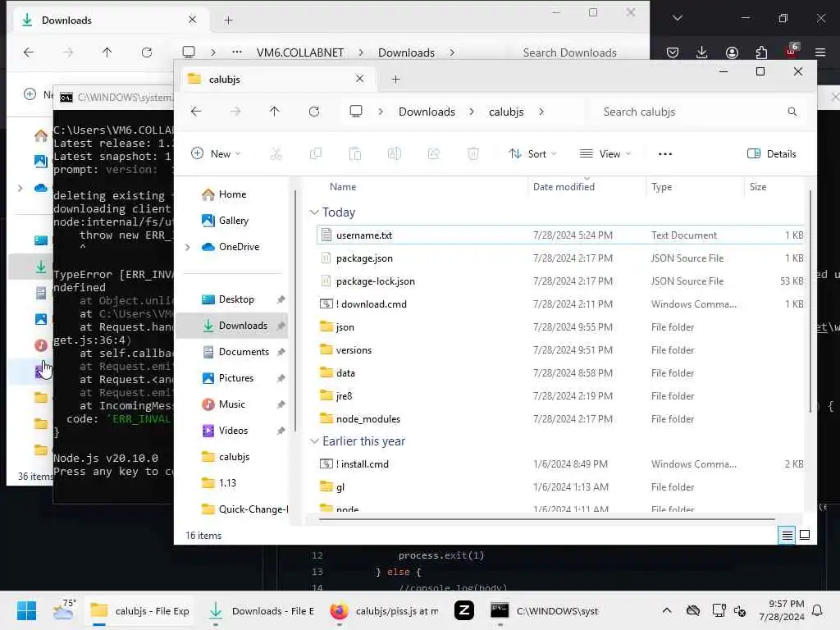Go back in calubjs window navigation
The image size is (840, 630).
click(x=196, y=112)
